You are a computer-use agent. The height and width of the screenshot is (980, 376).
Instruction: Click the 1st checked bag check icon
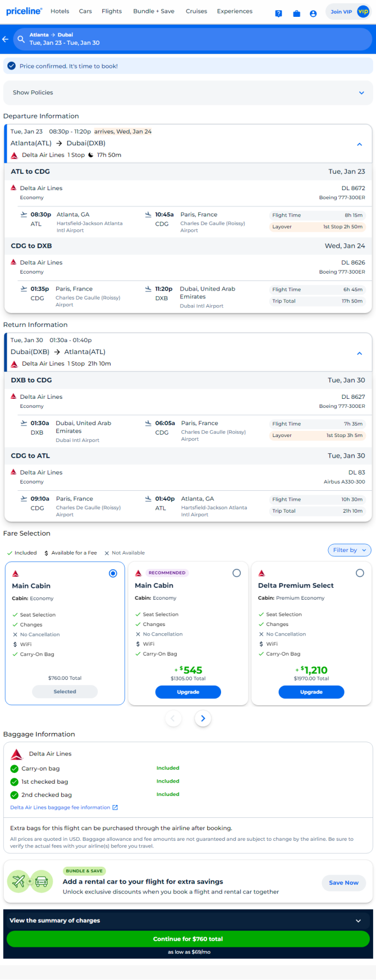click(x=15, y=782)
